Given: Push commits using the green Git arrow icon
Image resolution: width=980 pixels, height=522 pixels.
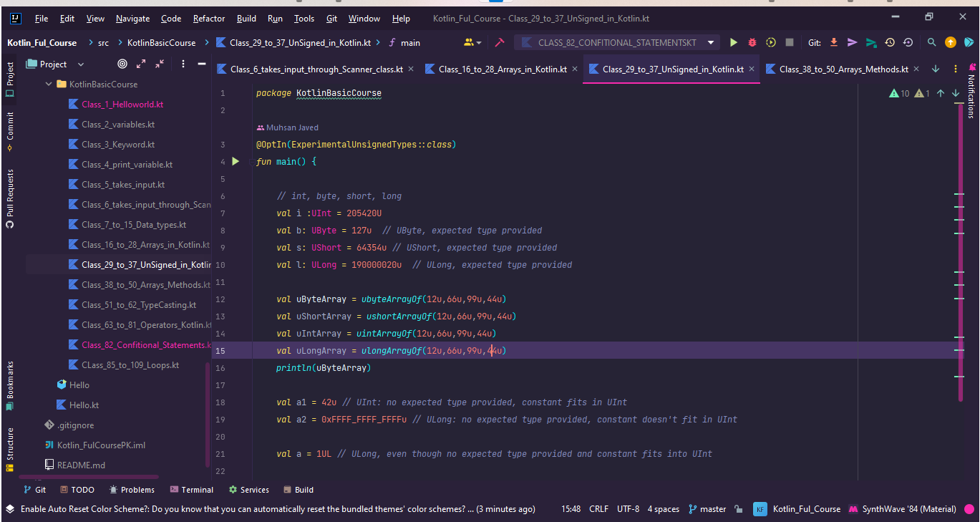Looking at the screenshot, I should [x=870, y=43].
